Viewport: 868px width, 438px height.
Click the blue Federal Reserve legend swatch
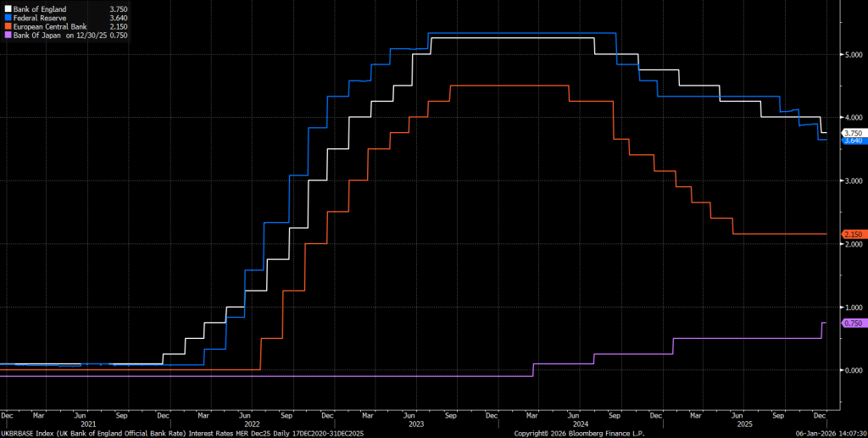pos(8,17)
